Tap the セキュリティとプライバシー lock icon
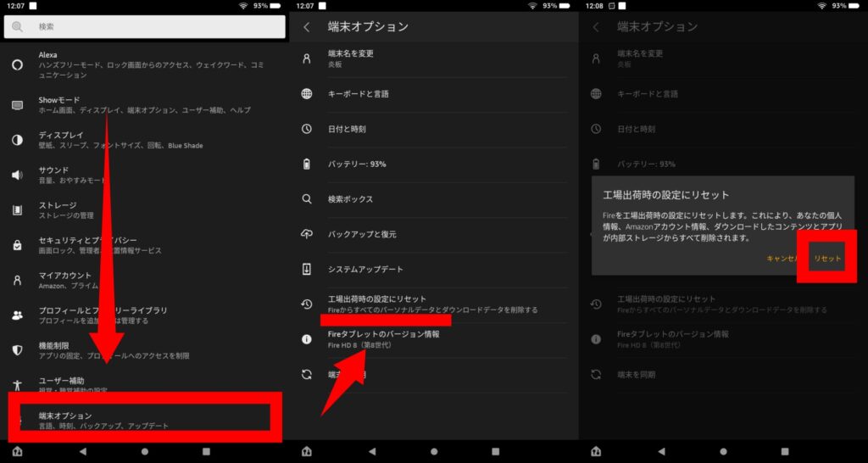Viewport: 868px width, 463px height. (x=17, y=245)
